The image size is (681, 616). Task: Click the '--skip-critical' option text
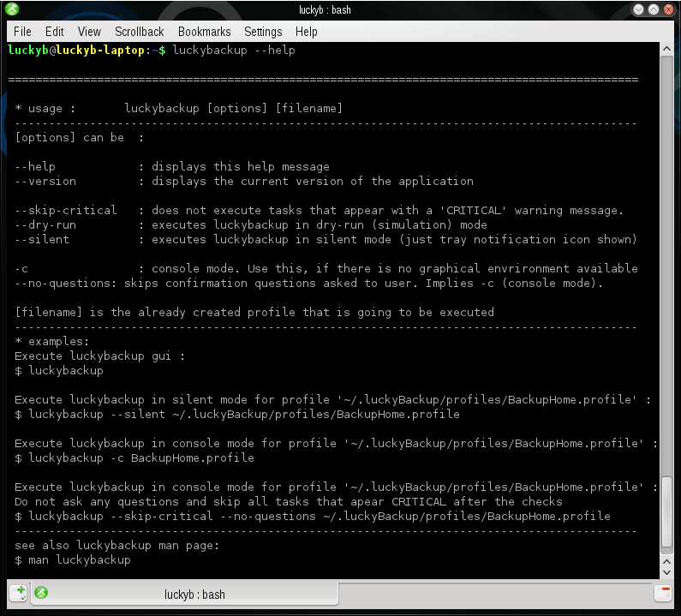pos(66,210)
